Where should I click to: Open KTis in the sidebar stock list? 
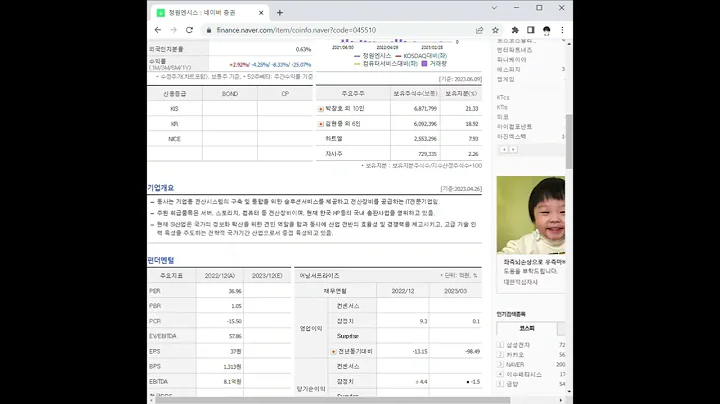(502, 107)
